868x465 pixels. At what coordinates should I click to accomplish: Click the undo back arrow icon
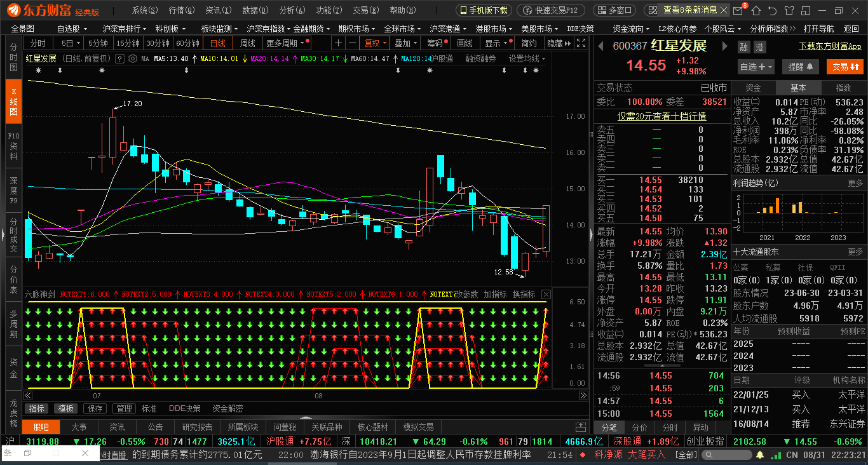click(x=772, y=11)
